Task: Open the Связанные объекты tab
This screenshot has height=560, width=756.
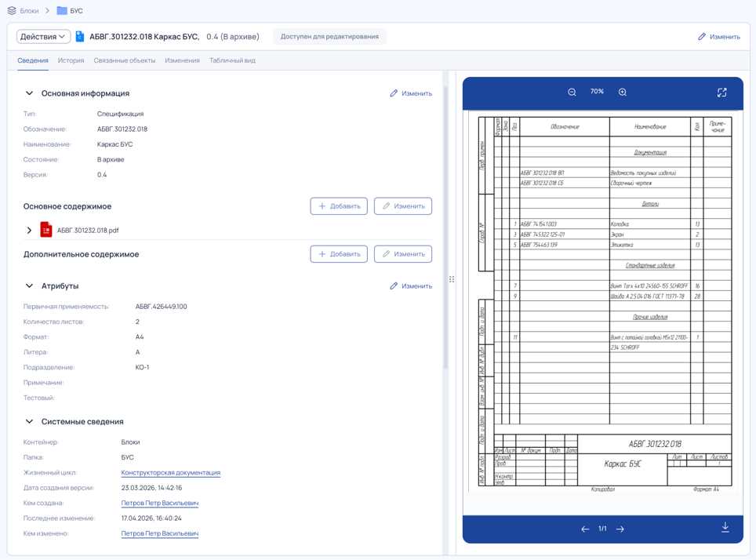Action: (x=125, y=60)
